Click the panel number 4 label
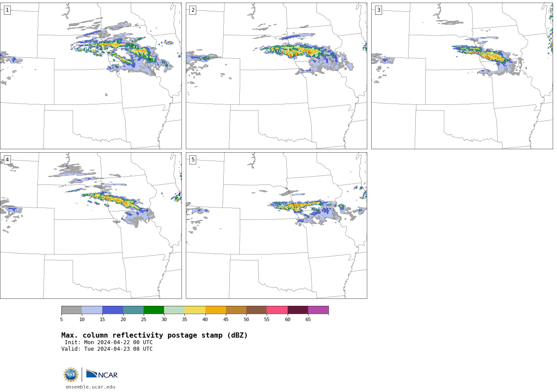 click(7, 160)
